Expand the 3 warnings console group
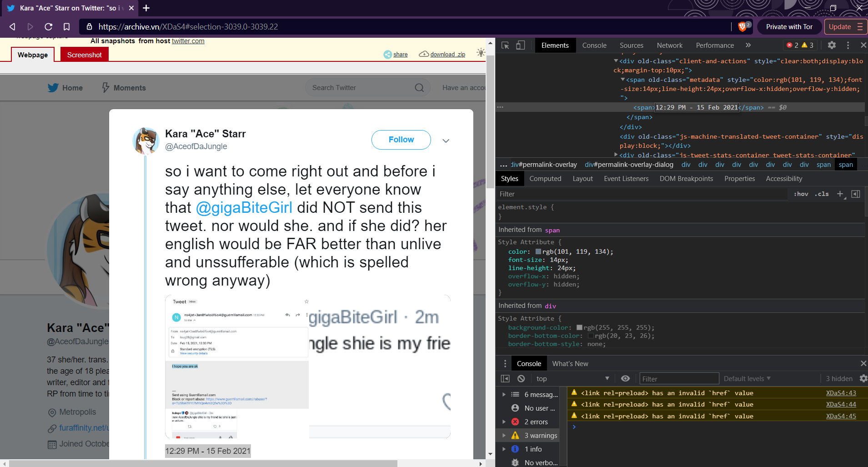This screenshot has height=467, width=868. (x=504, y=436)
